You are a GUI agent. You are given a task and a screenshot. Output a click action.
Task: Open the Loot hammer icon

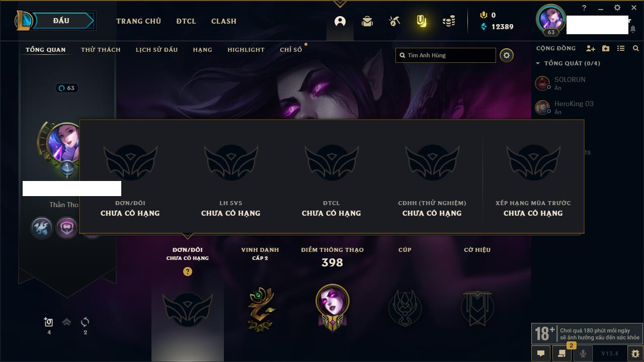pyautogui.click(x=394, y=21)
